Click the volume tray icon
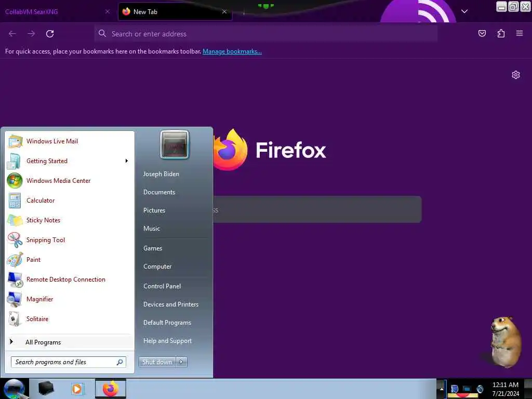Viewport: 532px width, 399px height. pos(480,389)
